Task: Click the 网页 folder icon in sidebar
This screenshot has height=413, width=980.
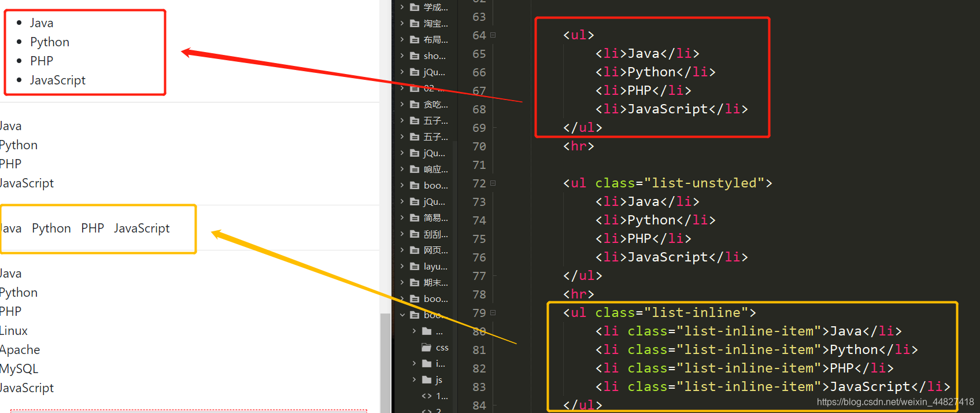Action: 415,250
